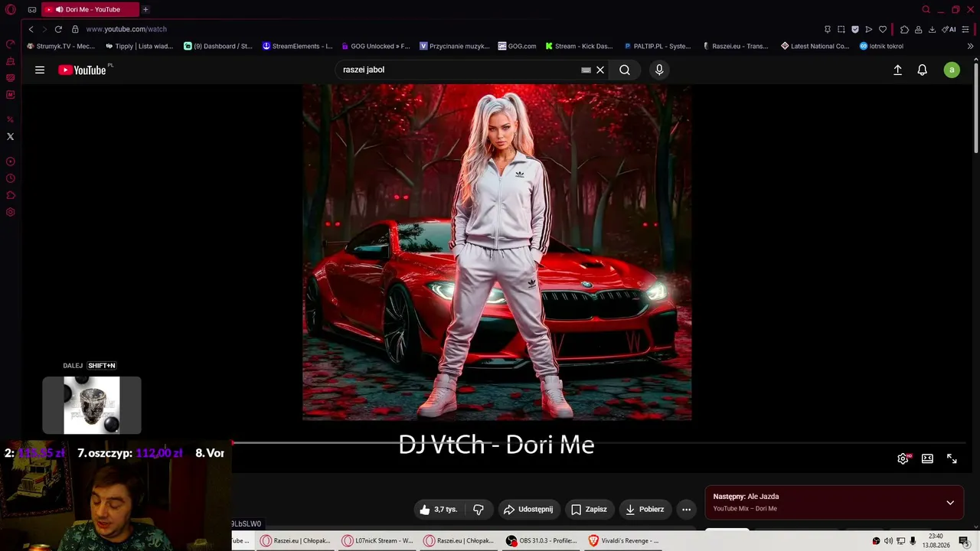Open the Przycinanie muzyk... bookmark
The width and height of the screenshot is (980, 551).
click(455, 46)
